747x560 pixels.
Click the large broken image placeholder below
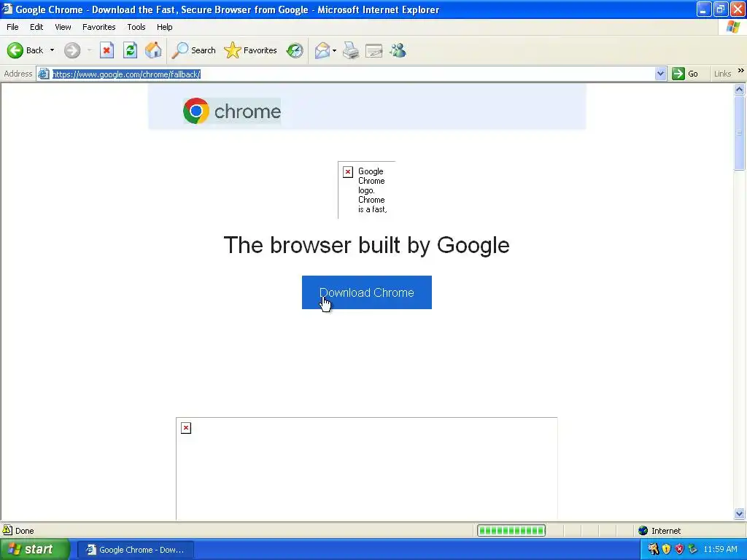coord(367,469)
